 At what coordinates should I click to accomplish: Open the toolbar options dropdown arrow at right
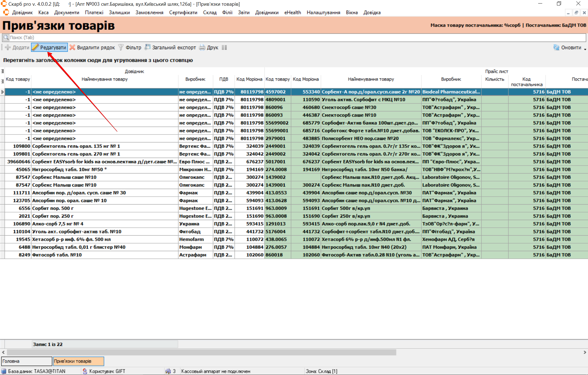coord(585,49)
